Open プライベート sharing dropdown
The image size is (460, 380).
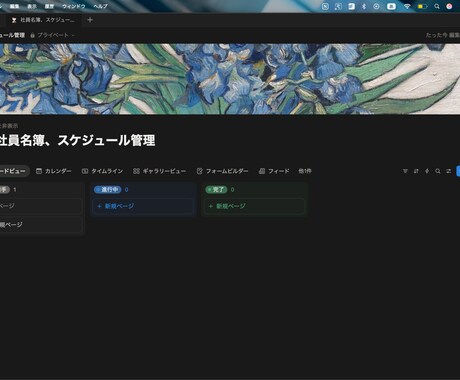tap(52, 35)
